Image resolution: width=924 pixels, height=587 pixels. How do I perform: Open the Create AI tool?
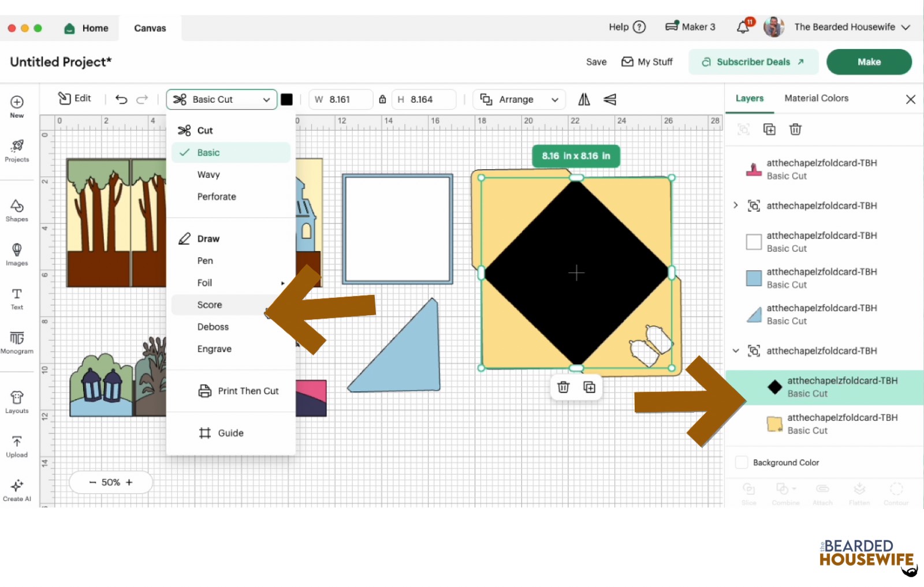(x=17, y=489)
